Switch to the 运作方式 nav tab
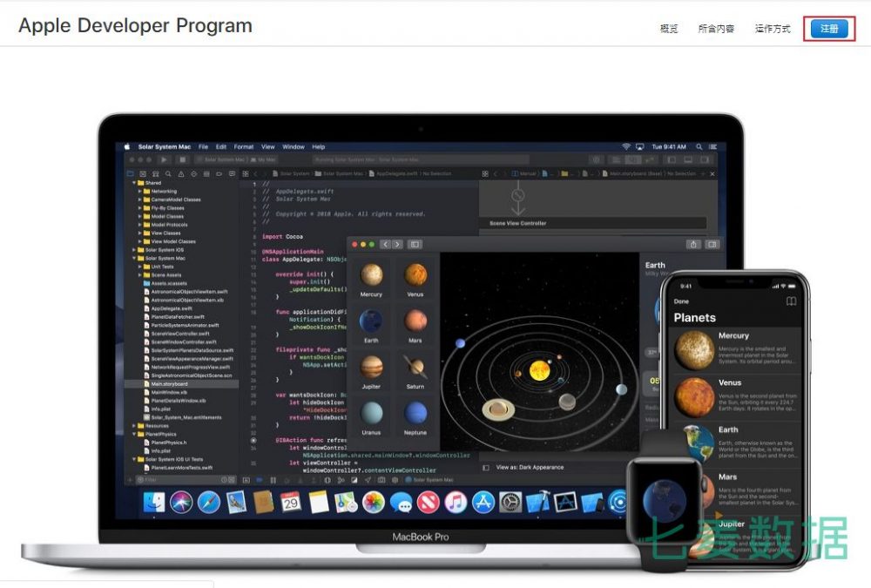The height and width of the screenshot is (588, 871). pos(773,29)
